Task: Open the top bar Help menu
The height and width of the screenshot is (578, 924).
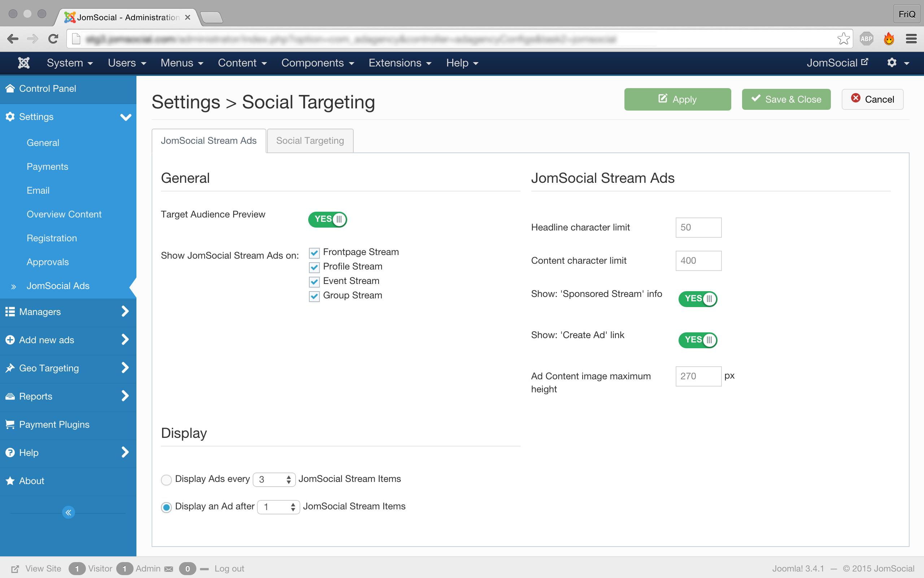Action: [462, 63]
